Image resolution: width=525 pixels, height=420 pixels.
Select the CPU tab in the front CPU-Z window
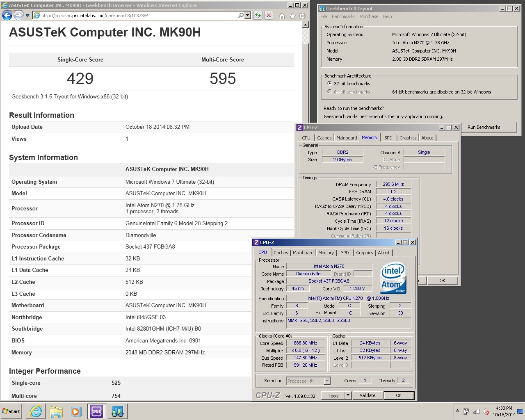tap(262, 252)
